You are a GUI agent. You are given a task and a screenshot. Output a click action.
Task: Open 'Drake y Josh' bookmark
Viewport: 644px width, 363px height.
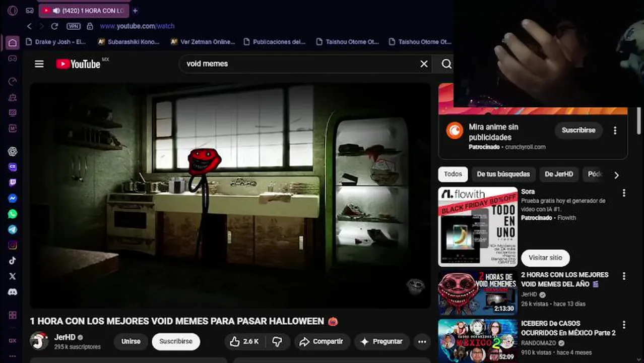pos(56,42)
